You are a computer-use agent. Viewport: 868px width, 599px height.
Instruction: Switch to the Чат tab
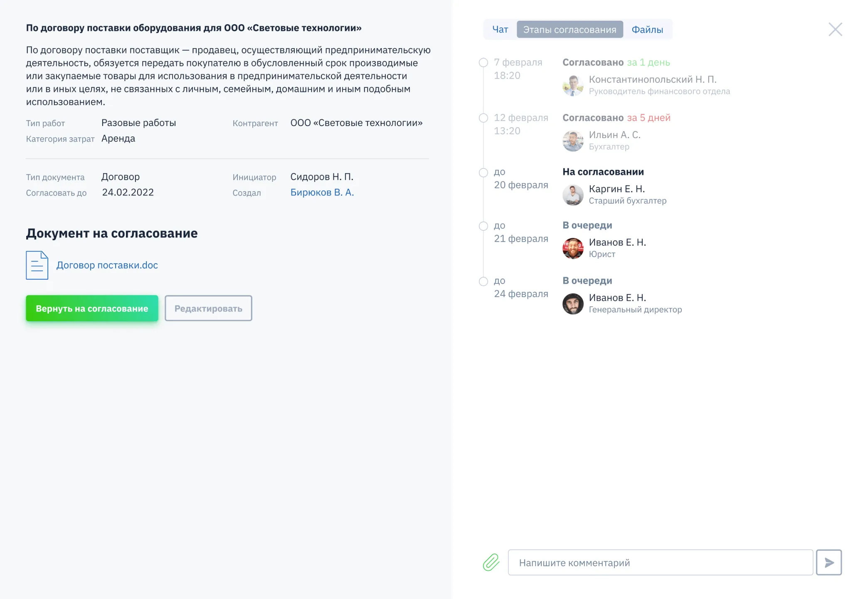click(499, 29)
